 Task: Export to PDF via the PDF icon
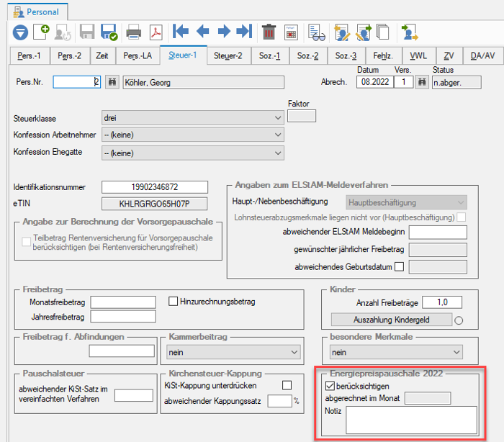point(156,32)
